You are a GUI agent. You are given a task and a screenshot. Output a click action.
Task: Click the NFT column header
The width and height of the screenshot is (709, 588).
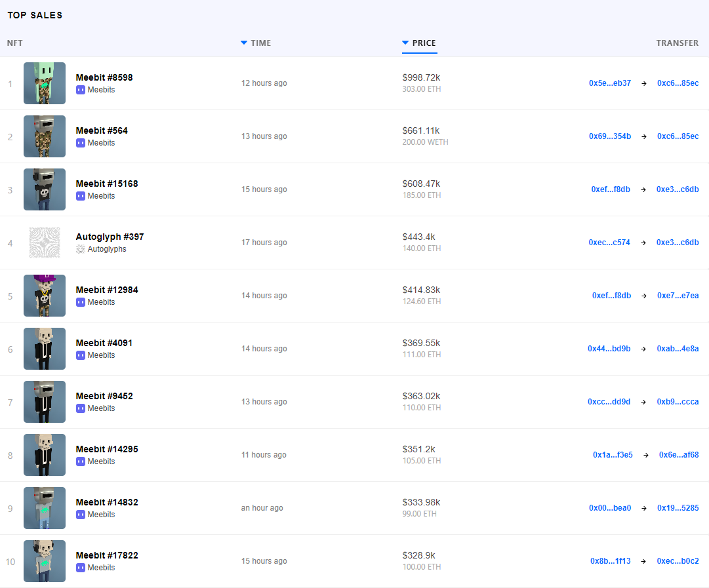click(15, 43)
